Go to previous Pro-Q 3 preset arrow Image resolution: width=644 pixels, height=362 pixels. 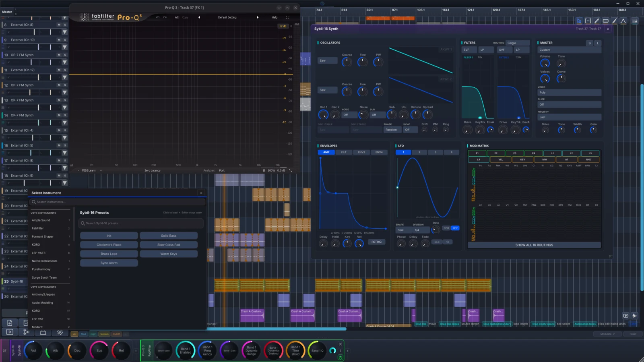click(x=199, y=17)
